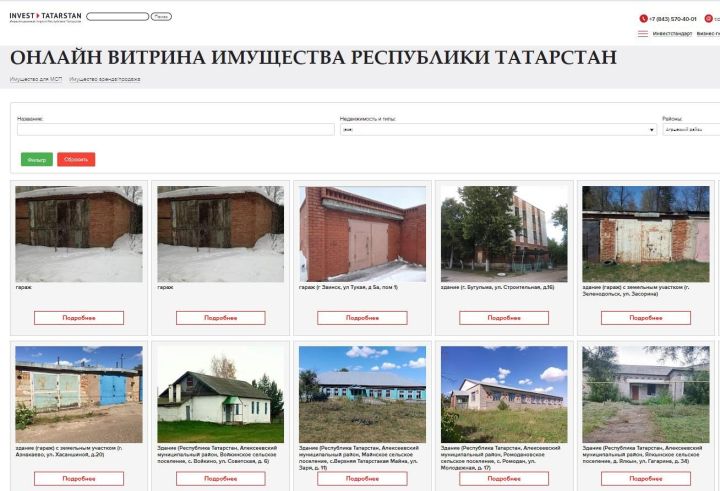Click the Поиск search button
720x491 pixels.
[161, 17]
